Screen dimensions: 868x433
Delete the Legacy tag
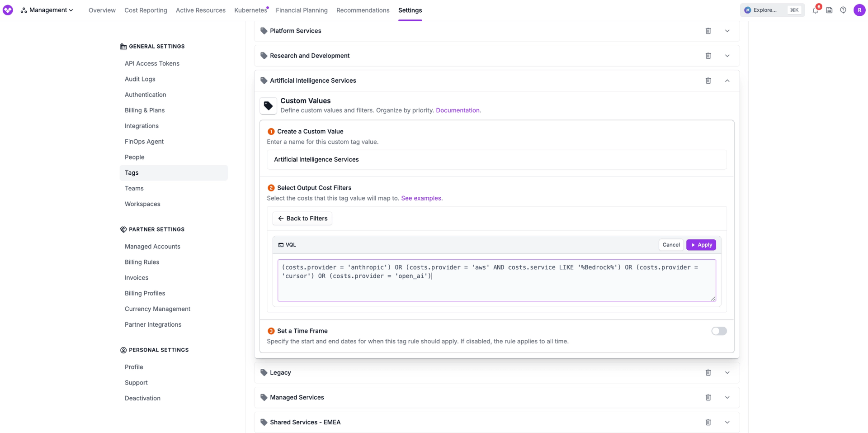[708, 372]
